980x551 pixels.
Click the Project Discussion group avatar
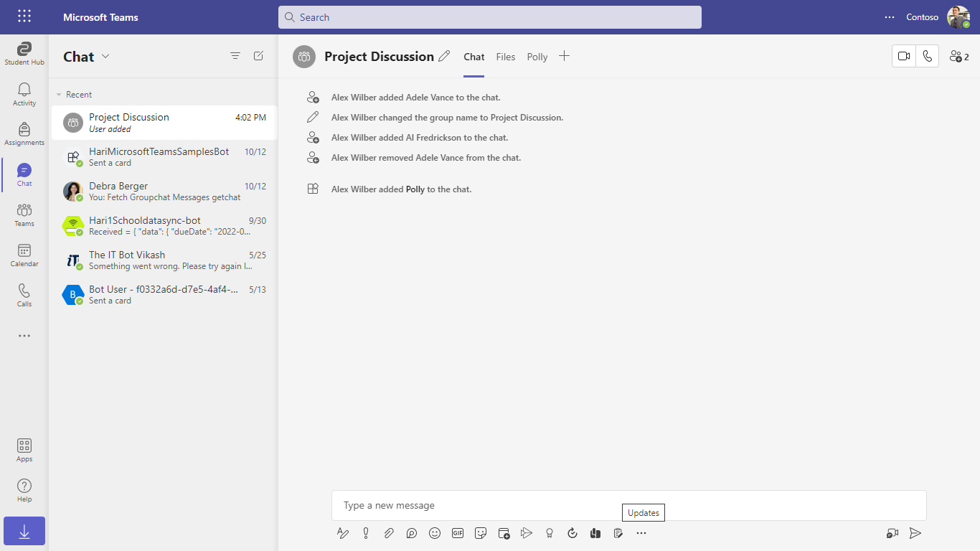pos(304,57)
